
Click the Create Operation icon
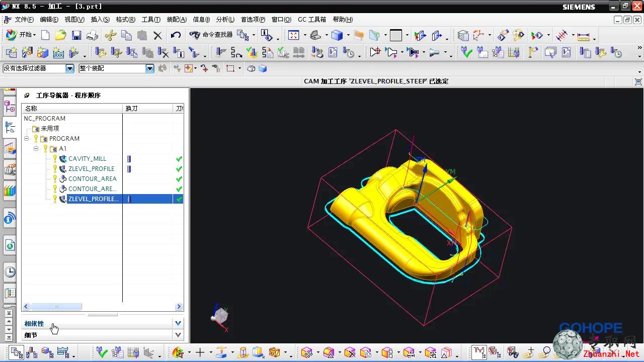pyautogui.click(x=74, y=52)
